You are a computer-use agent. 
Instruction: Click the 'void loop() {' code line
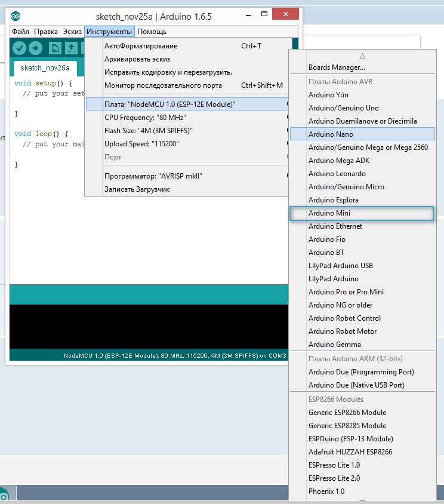pyautogui.click(x=41, y=134)
